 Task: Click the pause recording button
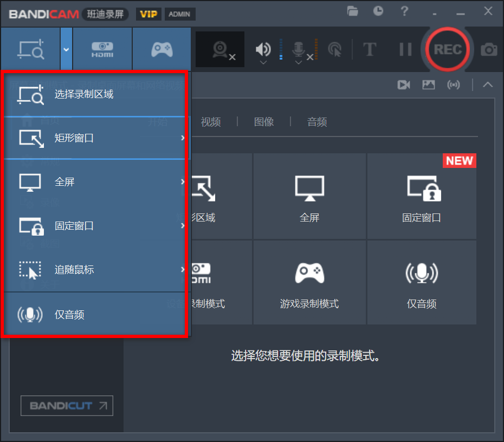click(405, 49)
